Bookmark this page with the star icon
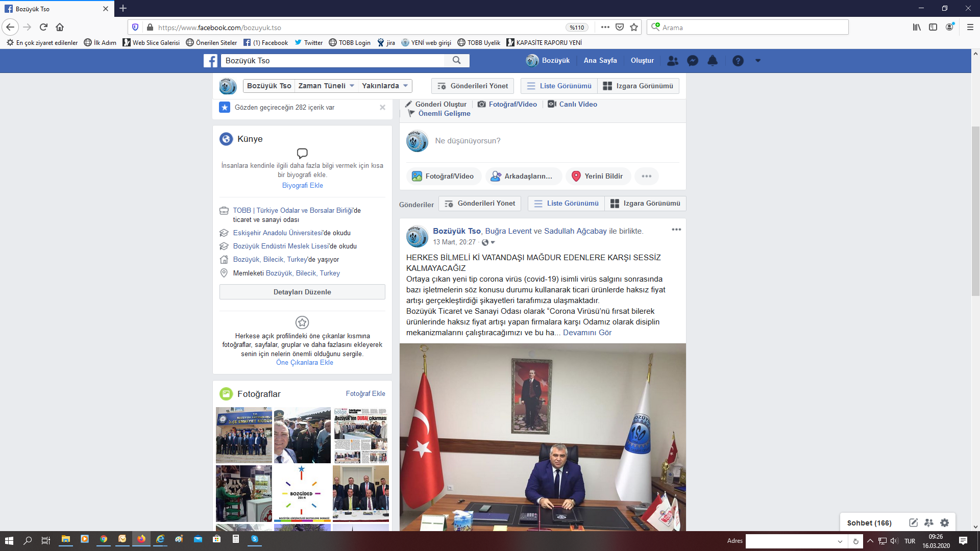This screenshot has width=980, height=551. tap(634, 28)
